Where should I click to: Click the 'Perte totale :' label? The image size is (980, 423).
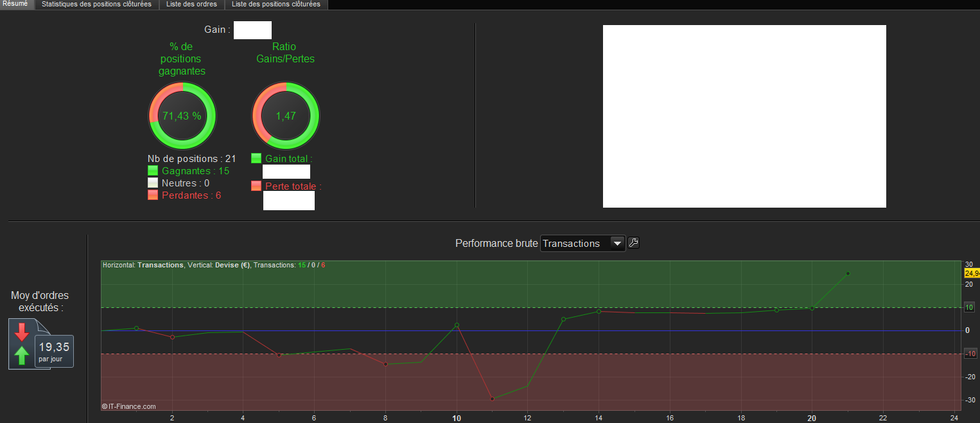293,187
